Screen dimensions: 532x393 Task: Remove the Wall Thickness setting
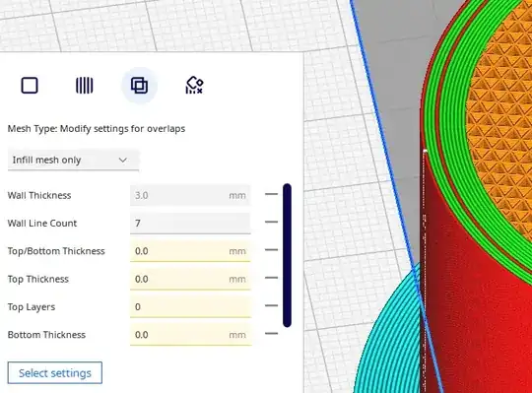coord(271,194)
